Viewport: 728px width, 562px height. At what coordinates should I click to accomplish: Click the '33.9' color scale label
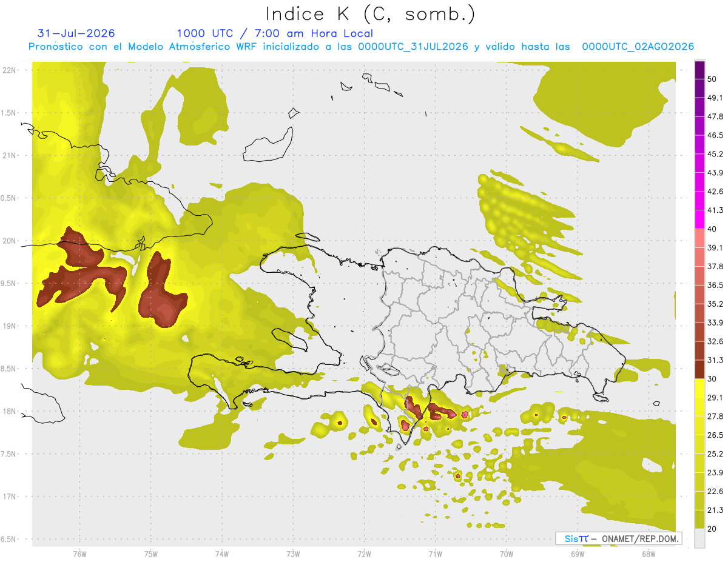click(715, 323)
